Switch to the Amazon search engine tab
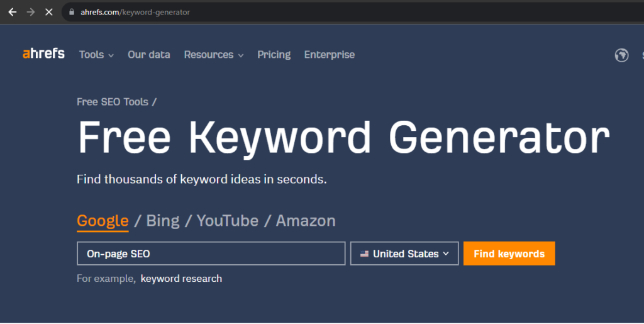The image size is (644, 324). tap(306, 221)
